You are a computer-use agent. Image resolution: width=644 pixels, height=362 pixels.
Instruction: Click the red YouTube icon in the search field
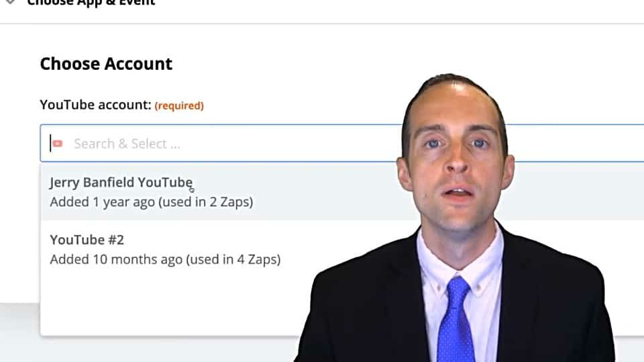coord(58,144)
